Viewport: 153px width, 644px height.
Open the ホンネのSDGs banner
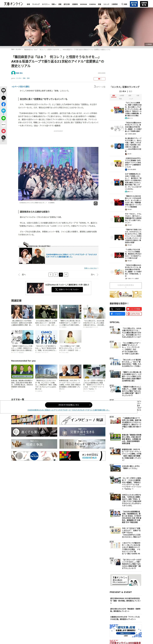[x=82, y=456]
